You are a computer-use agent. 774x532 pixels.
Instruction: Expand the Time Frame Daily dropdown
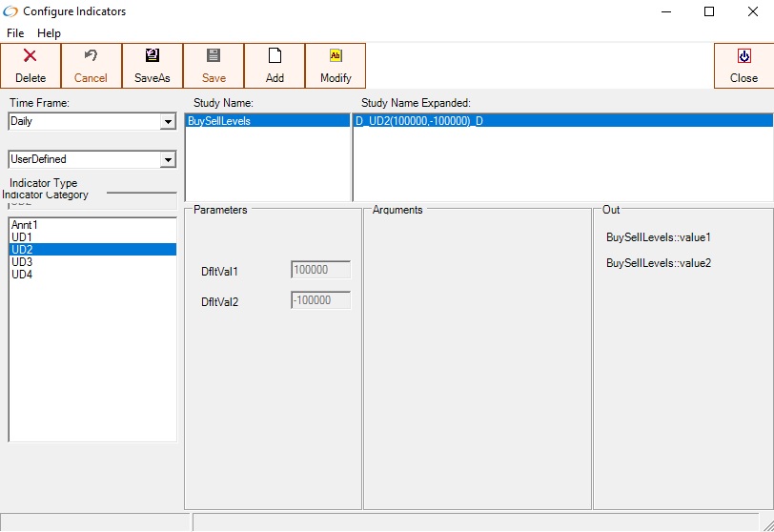pos(168,122)
